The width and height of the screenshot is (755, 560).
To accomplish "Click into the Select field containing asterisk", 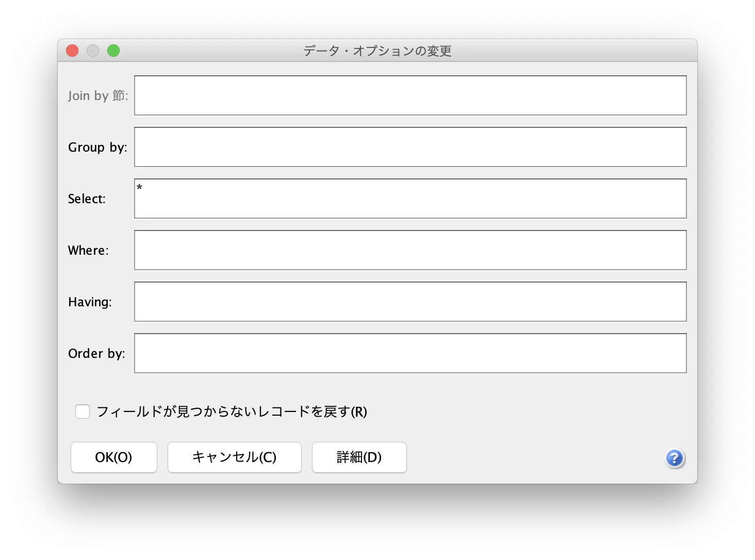I will pos(411,199).
